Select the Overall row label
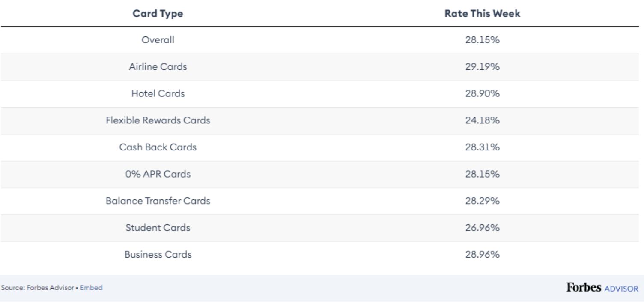Viewport: 644px width, 307px height. coord(158,40)
